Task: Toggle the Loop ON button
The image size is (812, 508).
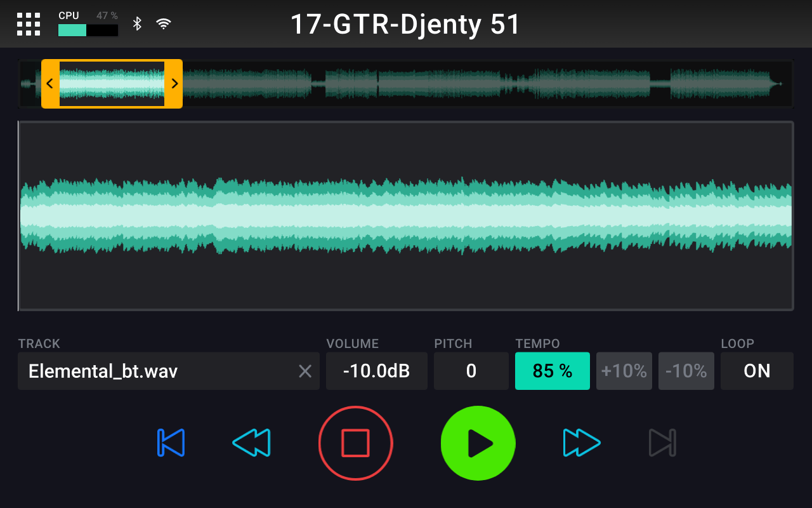Action: tap(757, 371)
